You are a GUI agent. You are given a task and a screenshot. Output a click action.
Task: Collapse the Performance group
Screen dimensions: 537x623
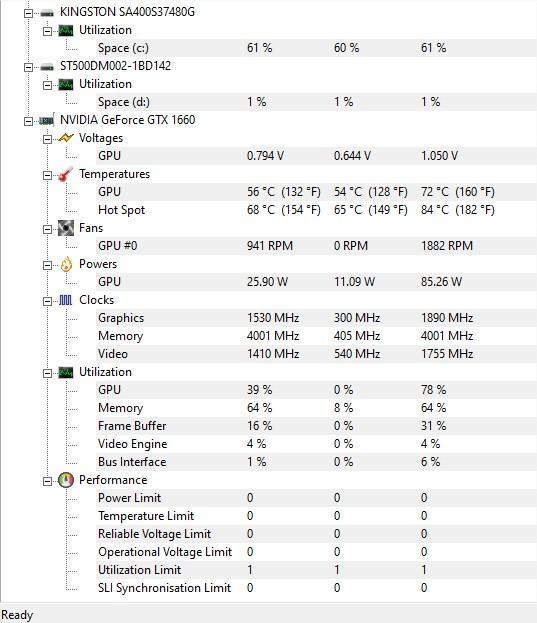(x=47, y=481)
